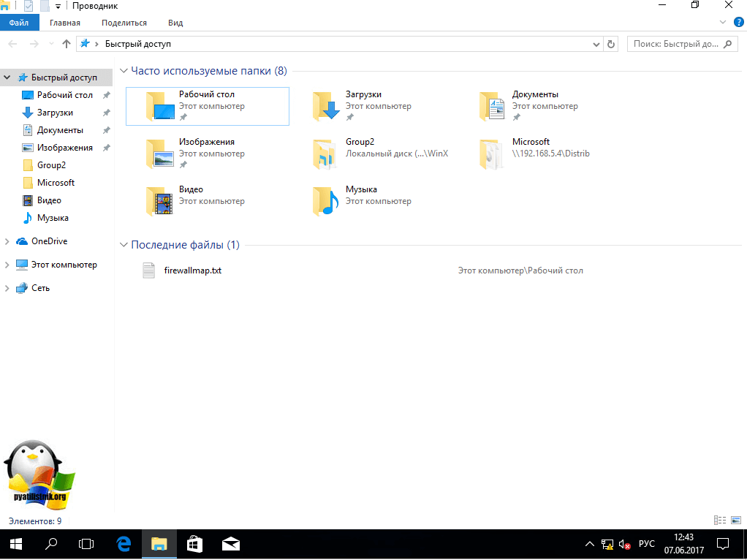Select Загрузки folder tile icon

[x=326, y=106]
